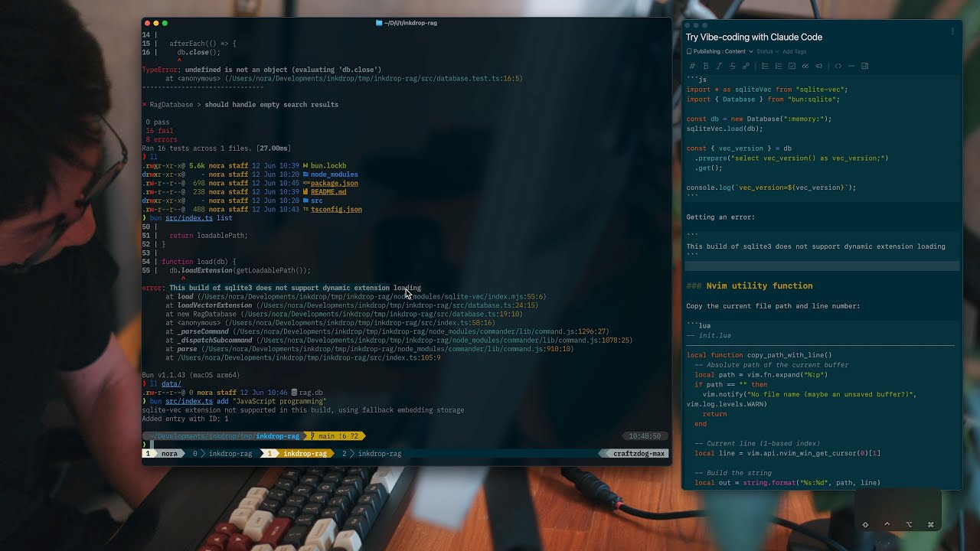The height and width of the screenshot is (551, 980).
Task: Insert a bulleted list in the note
Action: click(x=765, y=66)
